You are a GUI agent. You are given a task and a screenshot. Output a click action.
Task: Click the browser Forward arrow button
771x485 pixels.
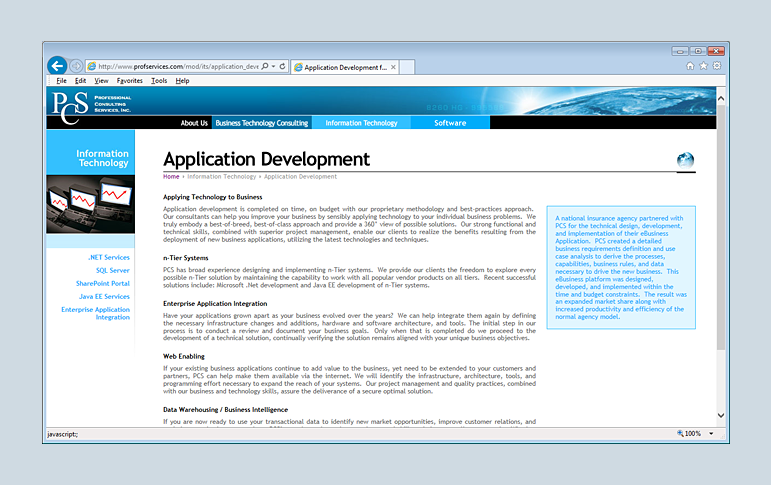click(x=76, y=66)
